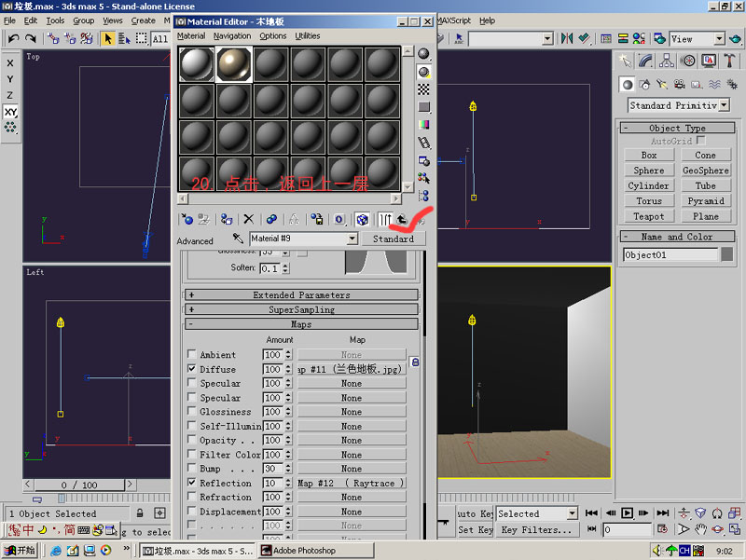This screenshot has width=746, height=560.
Task: Click Teapot primitive button
Action: (648, 216)
